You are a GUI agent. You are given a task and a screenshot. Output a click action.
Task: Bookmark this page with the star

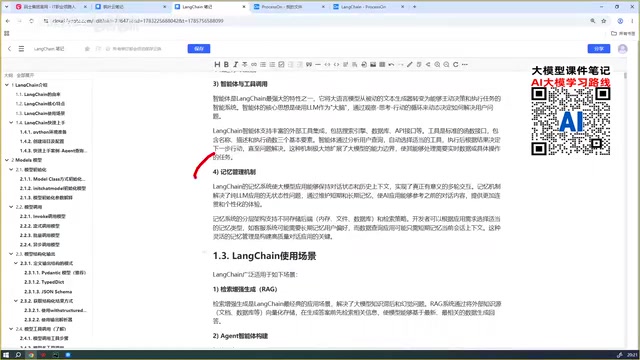point(604,21)
